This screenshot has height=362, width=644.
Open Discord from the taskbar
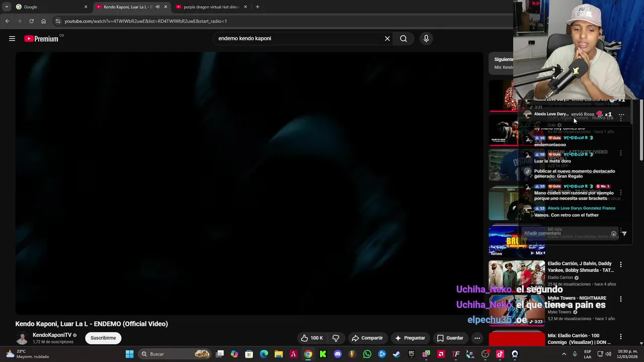click(338, 354)
